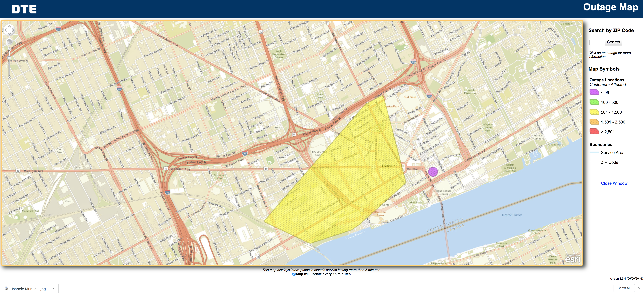Click the DTE logo

[24, 9]
